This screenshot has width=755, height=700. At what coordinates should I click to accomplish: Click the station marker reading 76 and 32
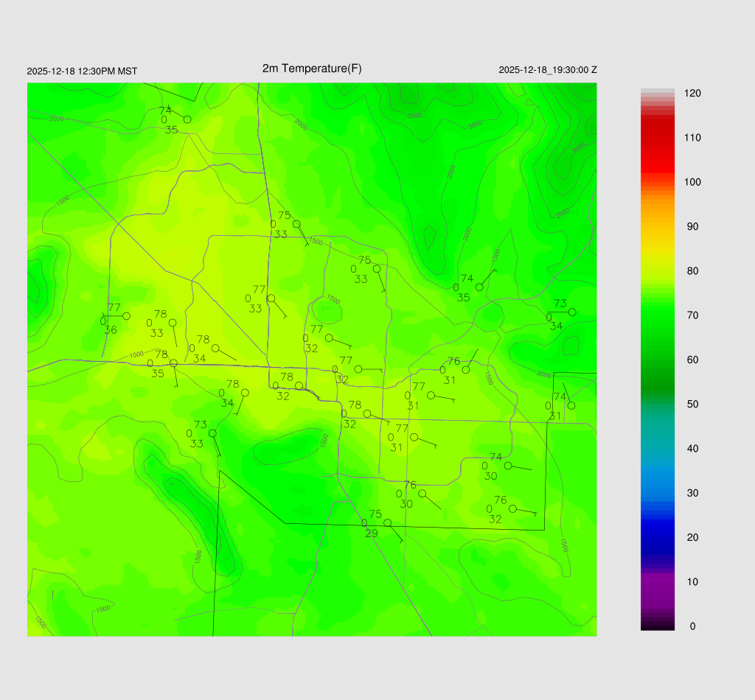pos(513,508)
